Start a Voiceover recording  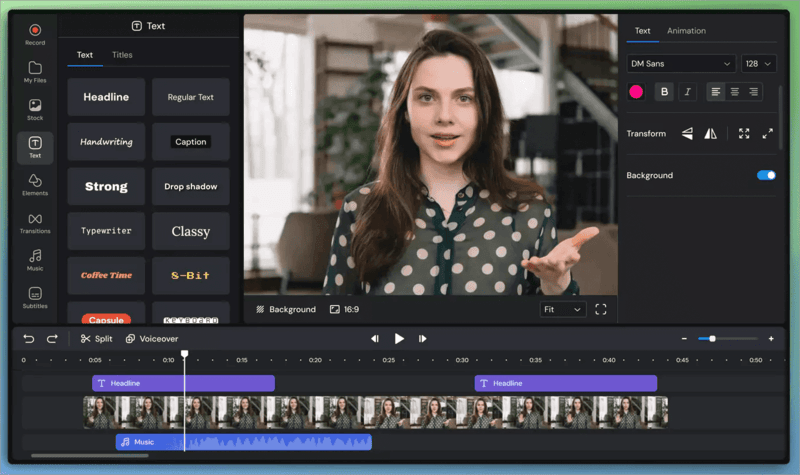click(152, 339)
